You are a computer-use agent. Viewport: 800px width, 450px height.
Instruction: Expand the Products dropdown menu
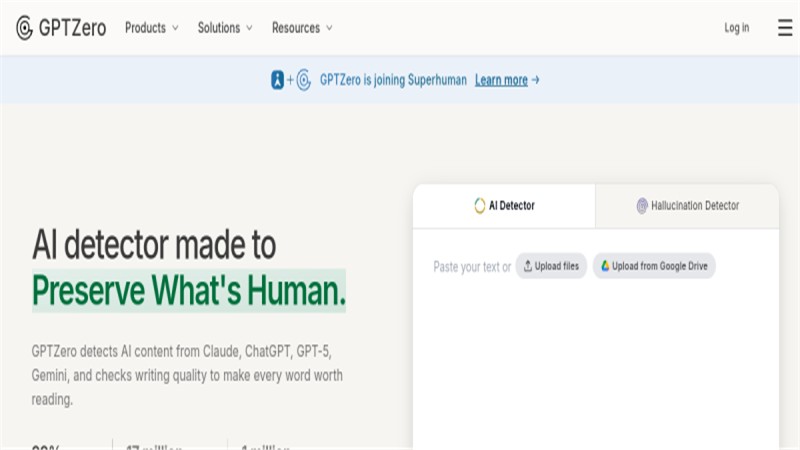click(x=152, y=28)
